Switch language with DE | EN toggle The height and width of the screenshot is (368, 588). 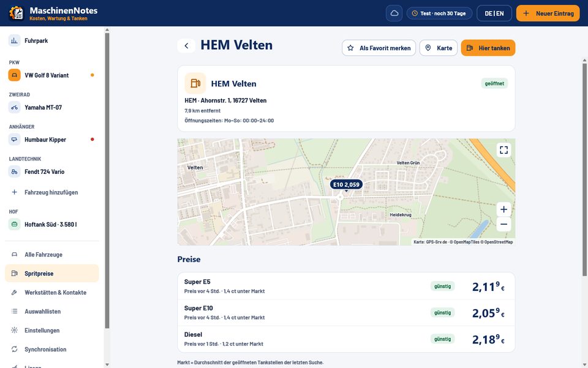pyautogui.click(x=494, y=13)
